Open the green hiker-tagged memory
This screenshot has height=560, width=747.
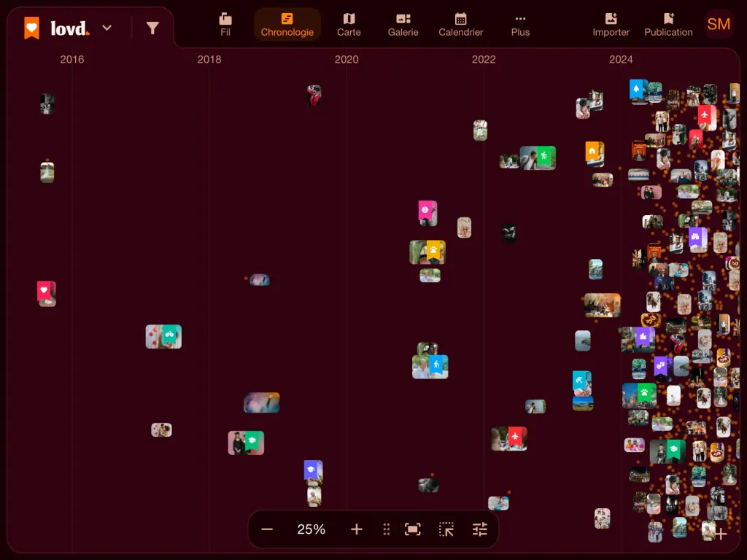coord(538,157)
